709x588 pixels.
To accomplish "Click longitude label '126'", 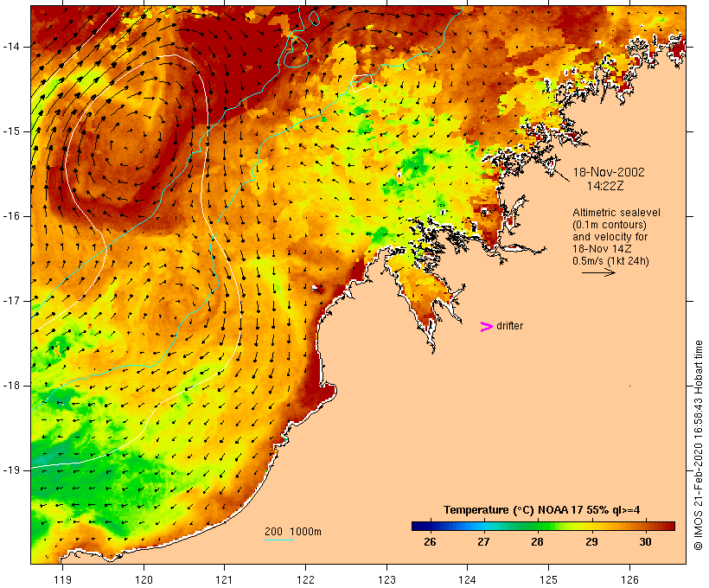I will (x=629, y=579).
